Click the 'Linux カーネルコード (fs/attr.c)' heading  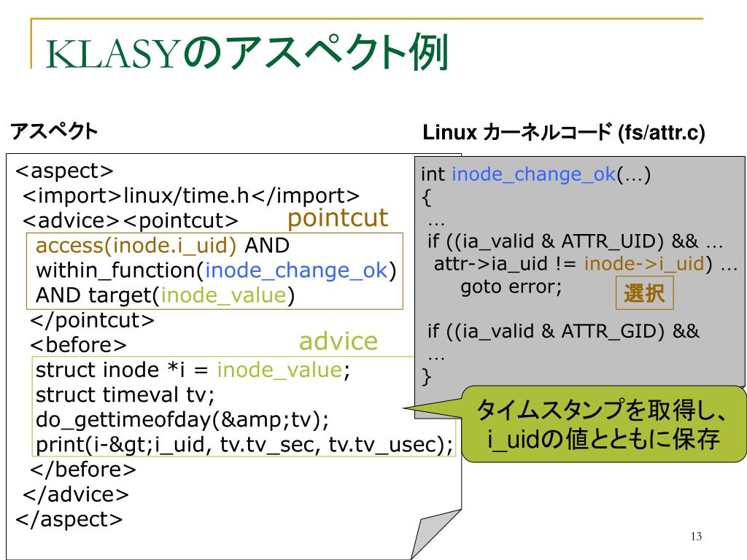tap(564, 133)
